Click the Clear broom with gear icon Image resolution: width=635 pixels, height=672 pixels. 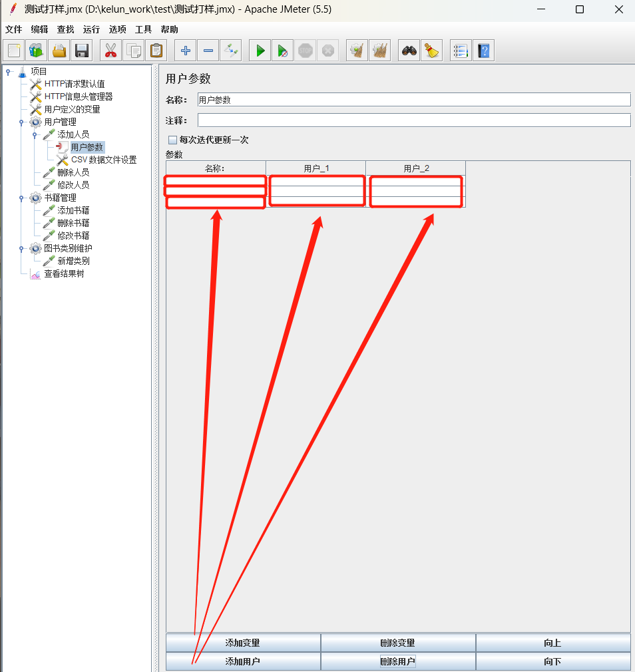pos(357,51)
